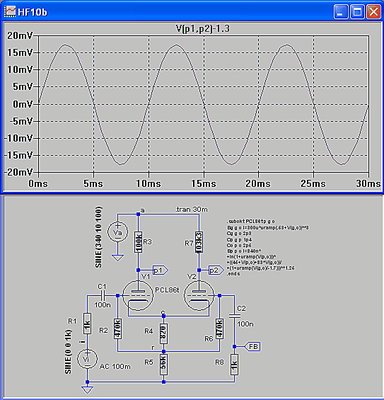Screen dimensions: 384x400
Task: Select the Va voltage source symbol
Action: click(117, 232)
